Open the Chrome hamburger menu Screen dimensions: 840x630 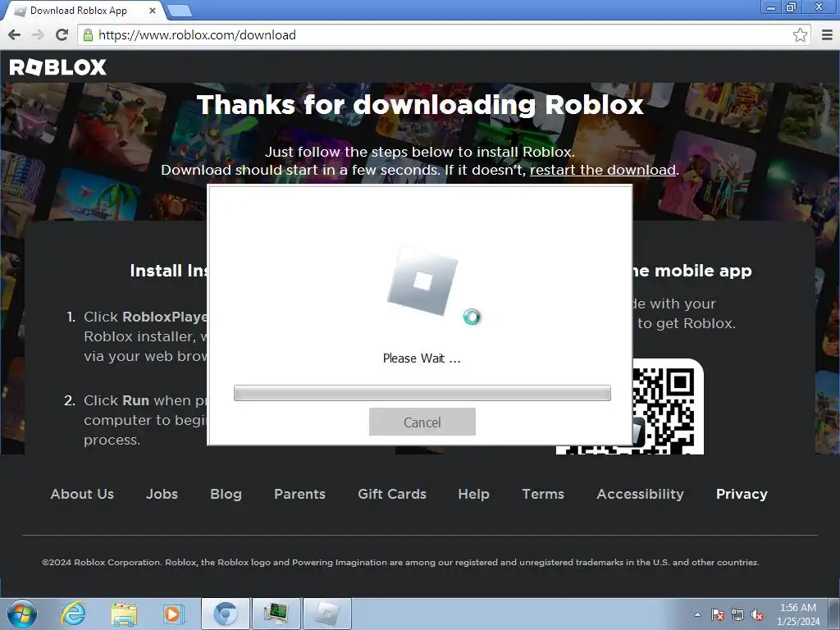pyautogui.click(x=827, y=35)
